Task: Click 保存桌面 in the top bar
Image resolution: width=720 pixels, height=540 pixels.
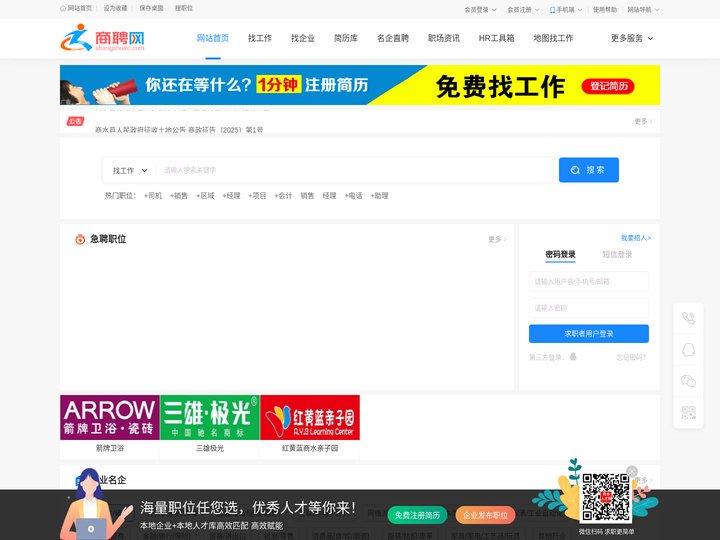Action: click(x=151, y=8)
